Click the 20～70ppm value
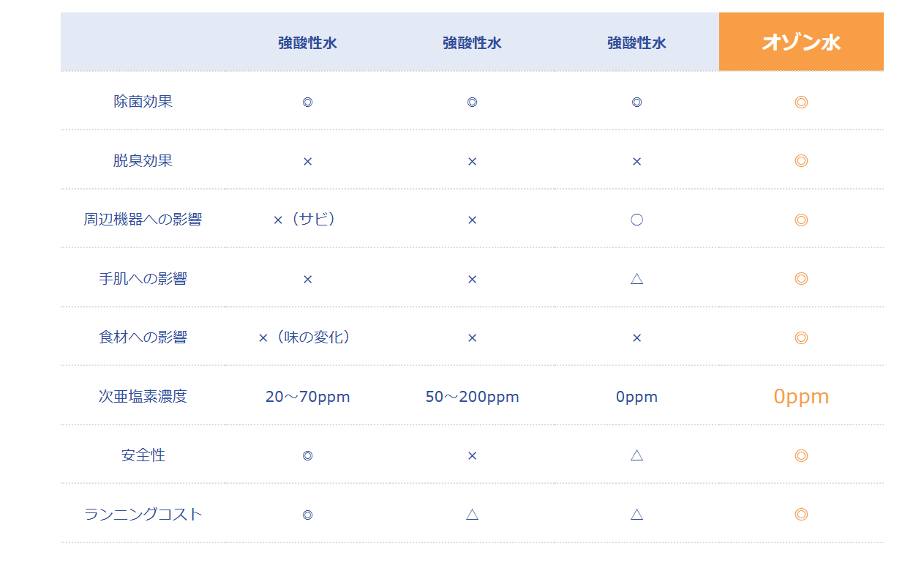 [x=307, y=397]
